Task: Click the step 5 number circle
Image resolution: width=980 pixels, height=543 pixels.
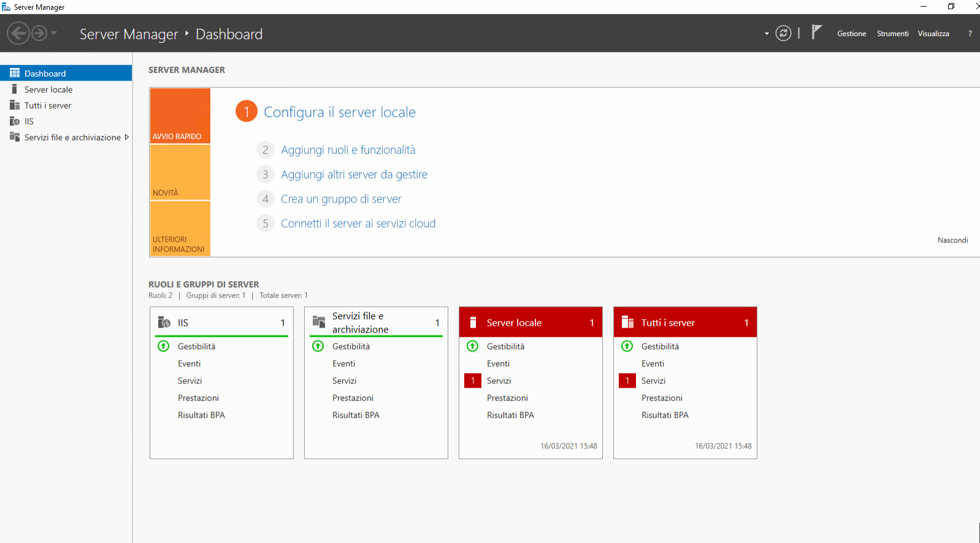Action: coord(265,223)
